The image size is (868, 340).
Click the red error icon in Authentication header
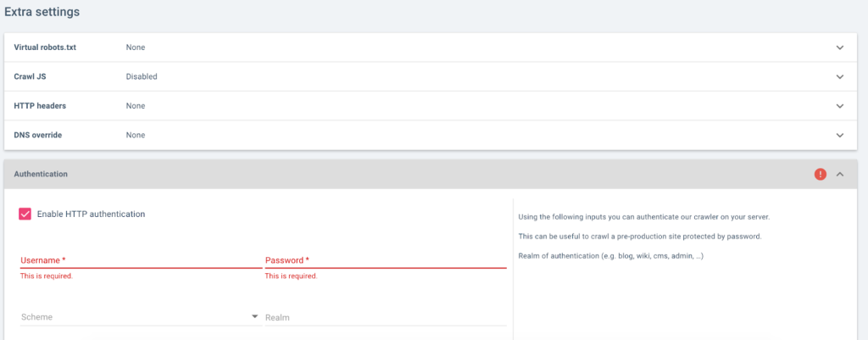[x=820, y=174]
